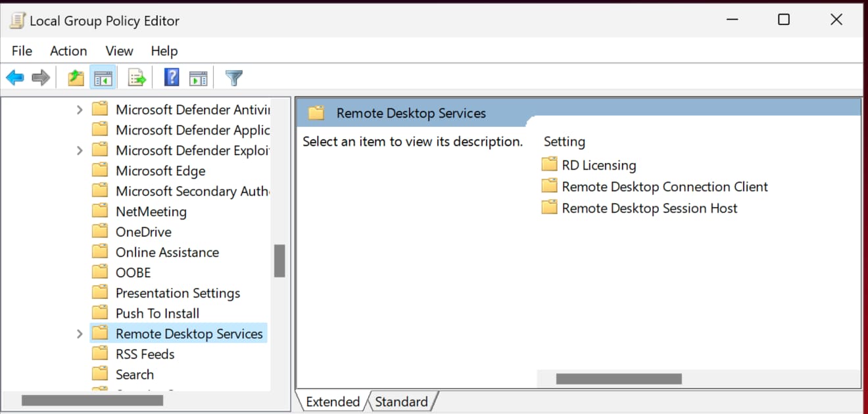Click folder icon beside Push To Install
Image resolution: width=868 pixels, height=414 pixels.
click(x=100, y=313)
